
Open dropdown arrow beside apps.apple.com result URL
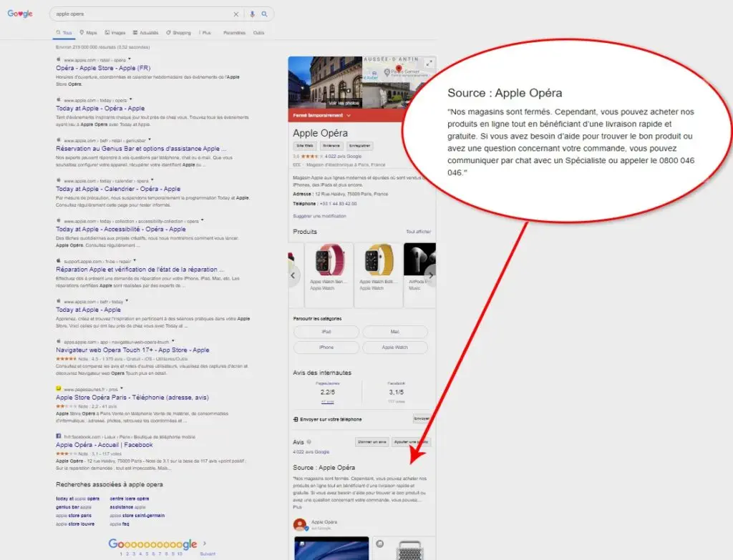(173, 341)
